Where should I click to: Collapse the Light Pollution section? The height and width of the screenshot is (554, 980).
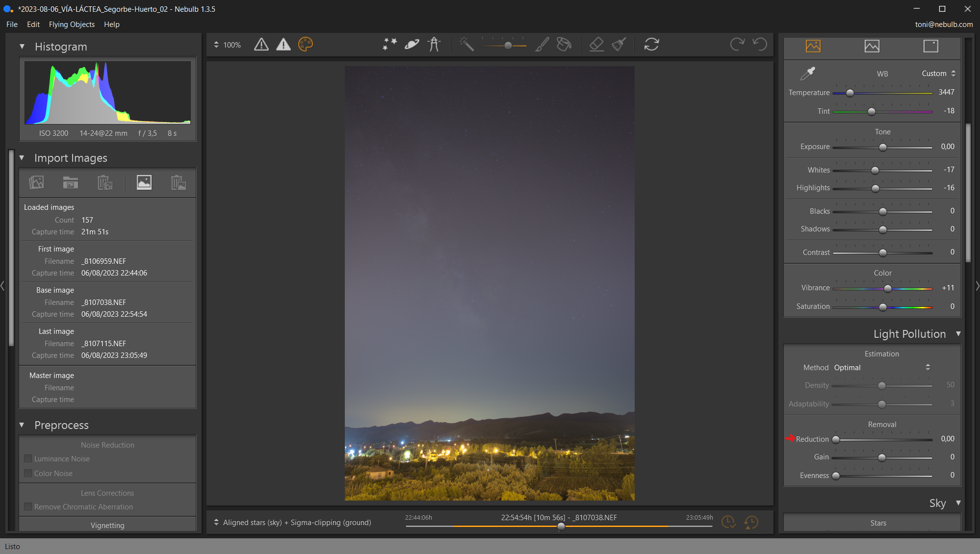pyautogui.click(x=958, y=334)
